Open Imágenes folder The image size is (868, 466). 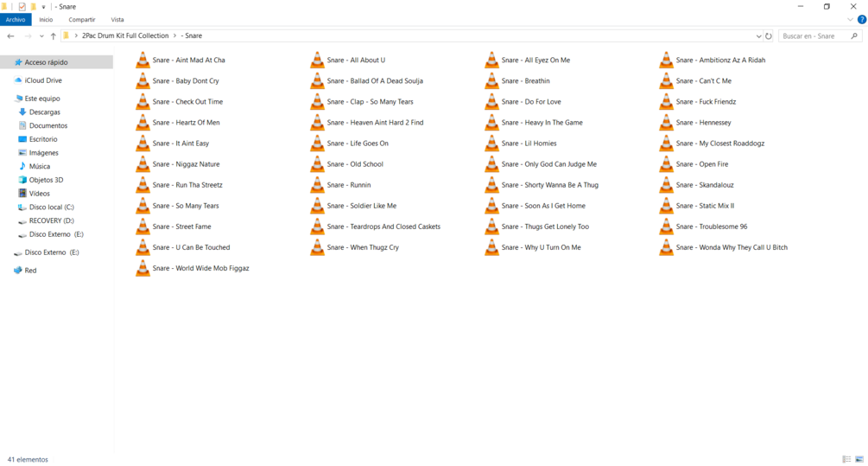[x=44, y=153]
